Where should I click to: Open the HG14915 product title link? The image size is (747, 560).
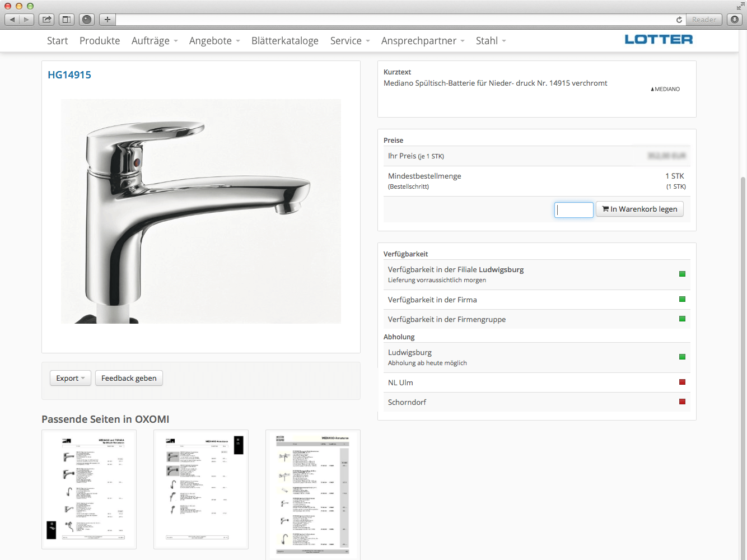(69, 75)
